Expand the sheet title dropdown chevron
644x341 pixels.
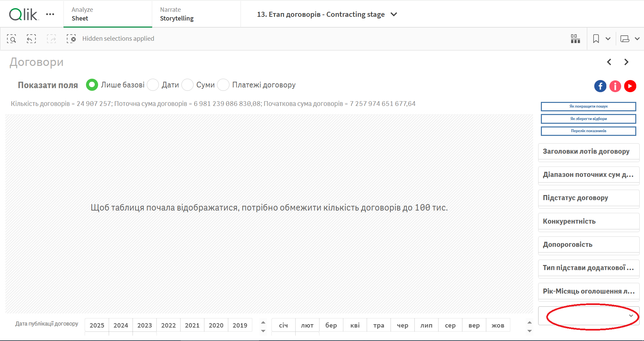[x=394, y=14]
